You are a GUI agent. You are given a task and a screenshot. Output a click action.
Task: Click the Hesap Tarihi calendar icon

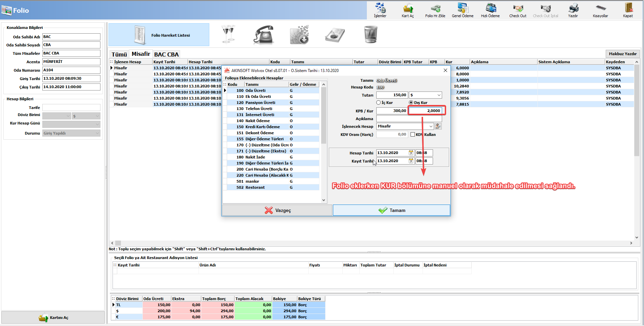click(x=411, y=153)
